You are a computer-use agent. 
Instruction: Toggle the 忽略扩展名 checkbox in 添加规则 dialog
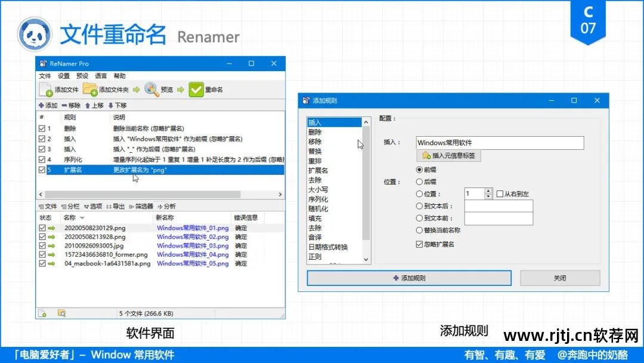pyautogui.click(x=419, y=244)
